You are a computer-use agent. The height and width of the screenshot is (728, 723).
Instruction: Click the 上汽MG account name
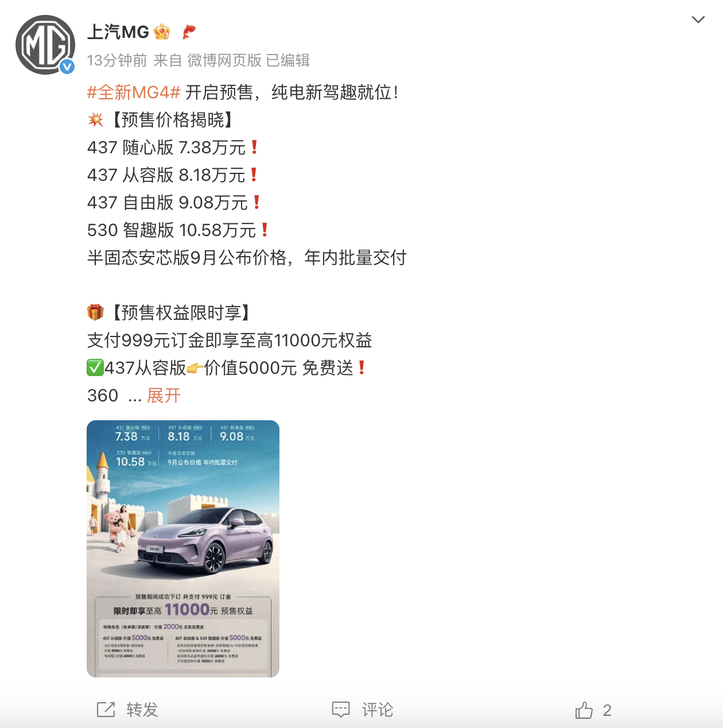pyautogui.click(x=118, y=32)
